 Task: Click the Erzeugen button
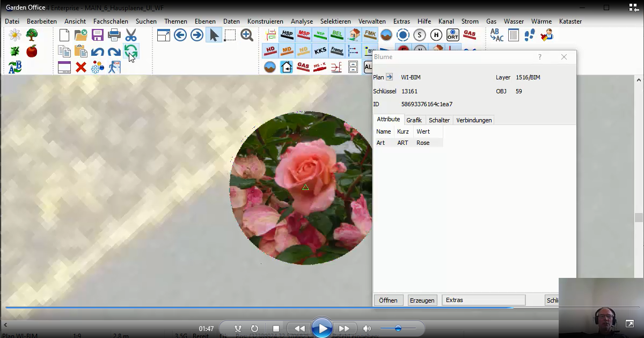(422, 300)
